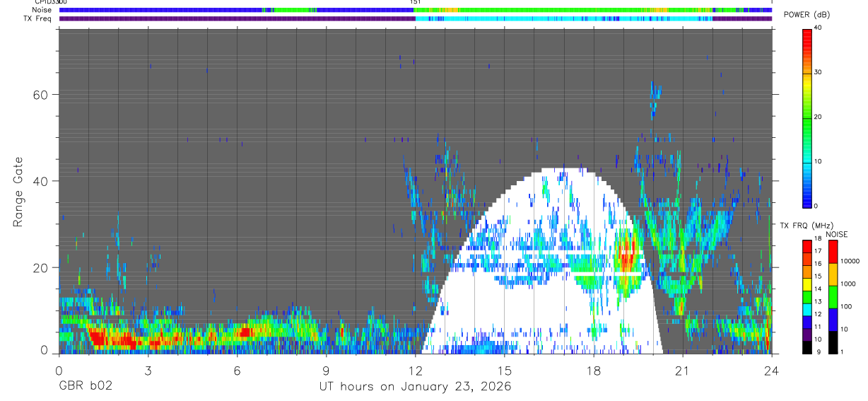This screenshot has width=868, height=401.
Task: Click the red 17–18 MHz frequency swatch
Action: [x=807, y=247]
